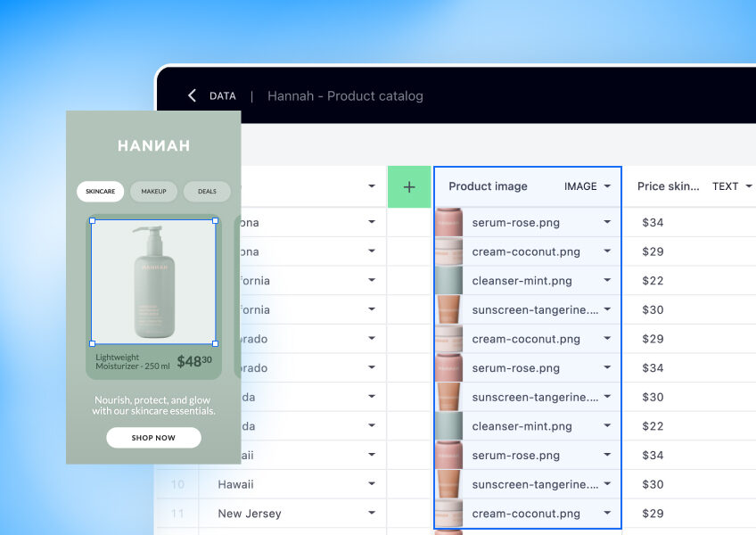Click the "Lightweight Moisturizer - 250 ml" caption
This screenshot has height=535, width=756.
(133, 361)
